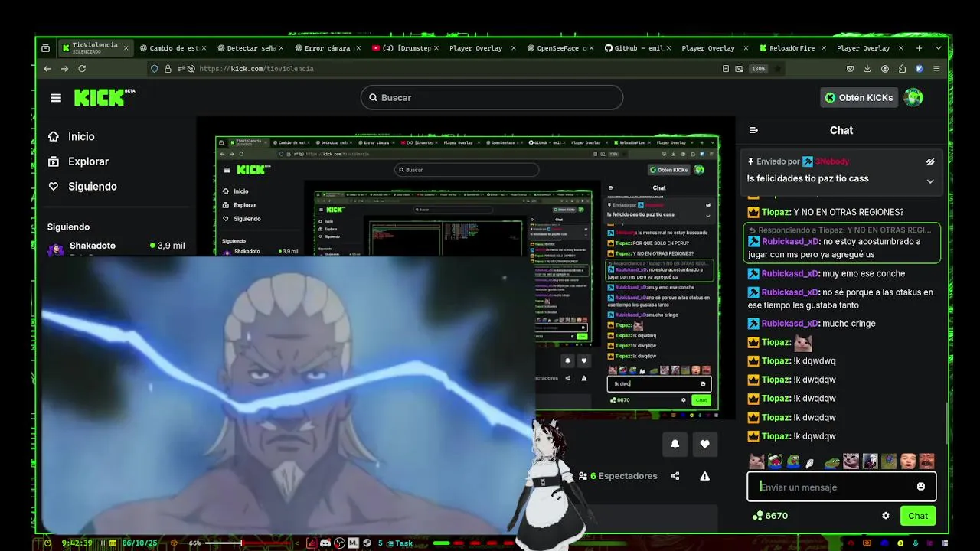Send message with Chat button

[x=918, y=516]
